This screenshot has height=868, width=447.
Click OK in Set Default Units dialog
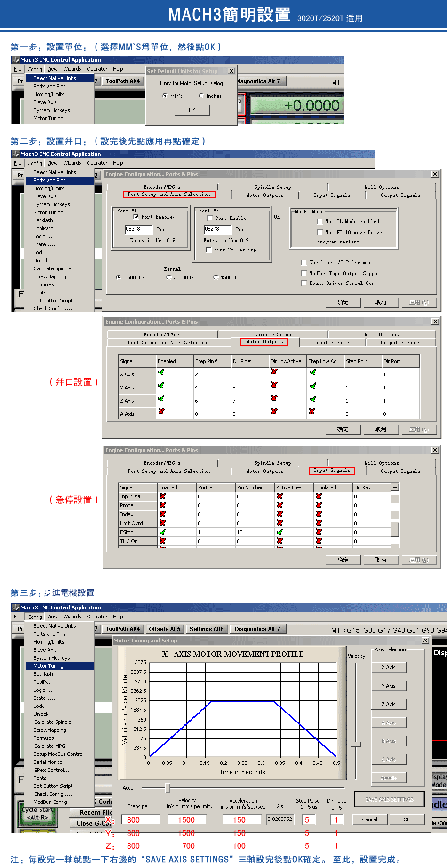pyautogui.click(x=192, y=110)
